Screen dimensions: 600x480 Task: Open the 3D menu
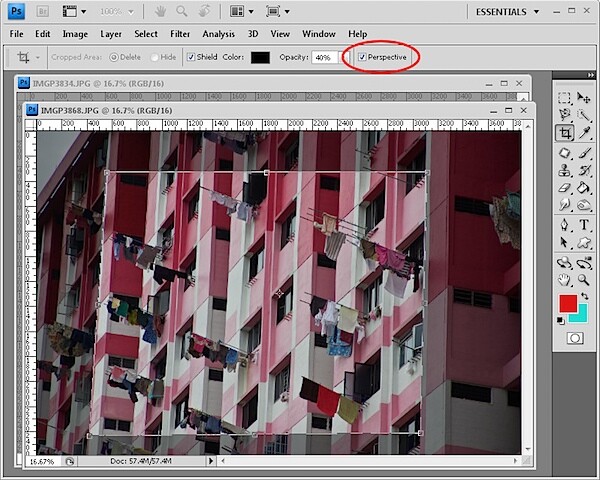[x=253, y=34]
